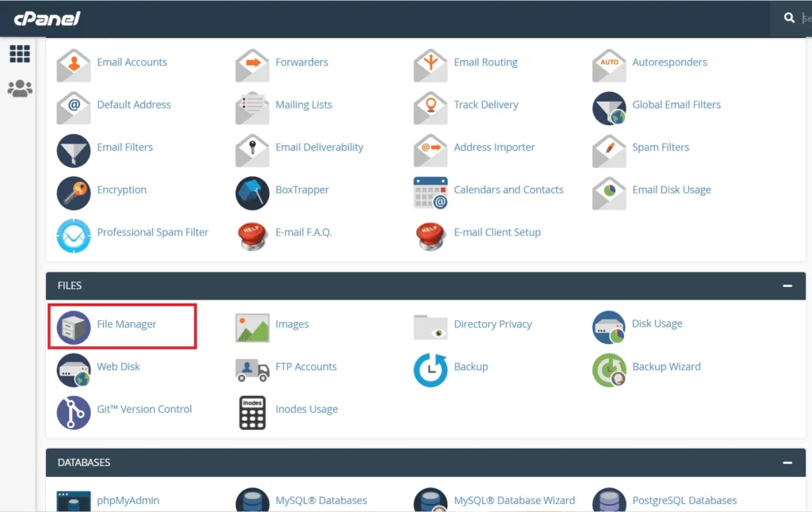Viewport: 812px width, 512px height.
Task: Open the Inodes Usage calculator icon
Action: click(252, 413)
